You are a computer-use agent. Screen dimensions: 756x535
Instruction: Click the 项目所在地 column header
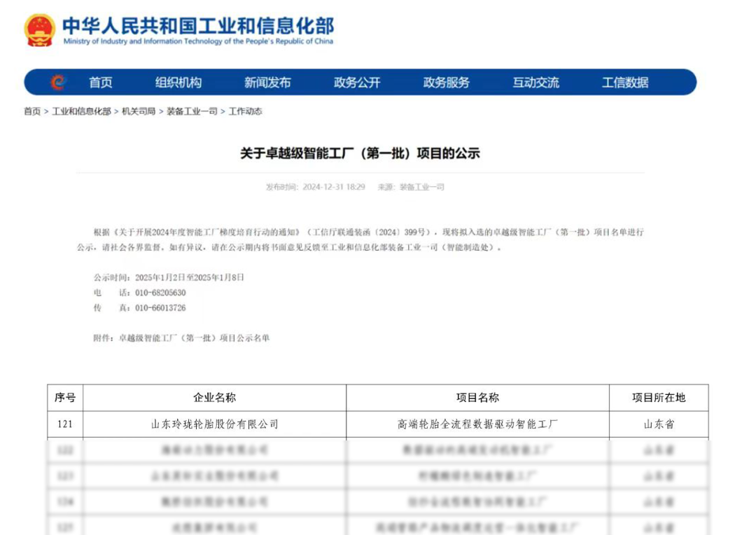pyautogui.click(x=659, y=398)
